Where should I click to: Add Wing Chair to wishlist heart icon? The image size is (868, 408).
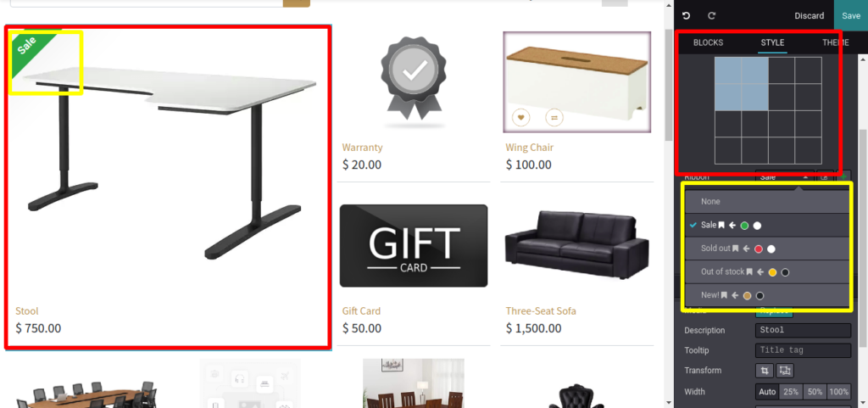click(521, 117)
